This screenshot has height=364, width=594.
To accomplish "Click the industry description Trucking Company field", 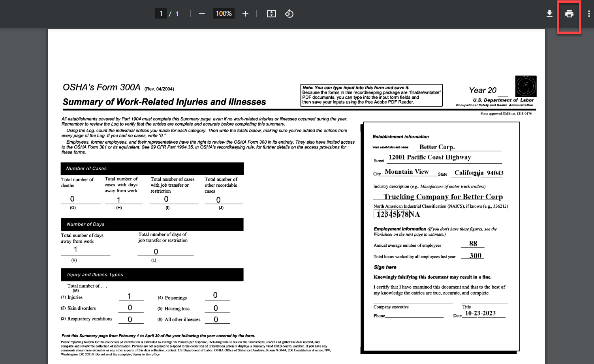I will click(443, 197).
